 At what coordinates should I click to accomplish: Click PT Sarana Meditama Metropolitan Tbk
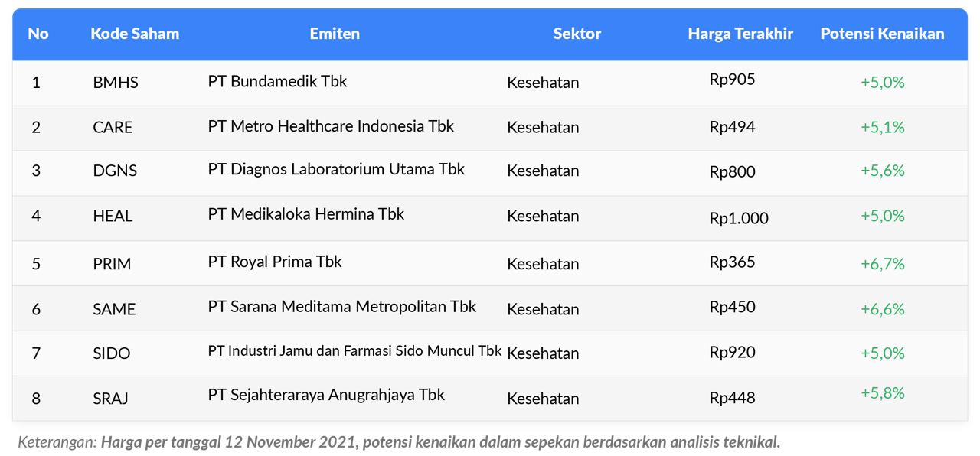pos(341,307)
